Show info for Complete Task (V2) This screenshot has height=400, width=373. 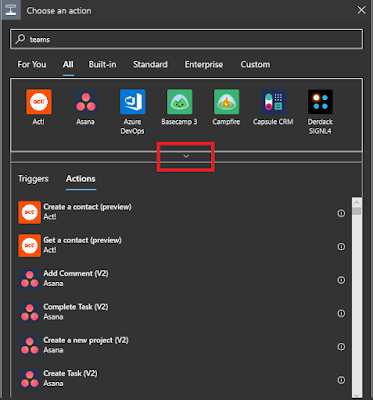[x=341, y=313]
